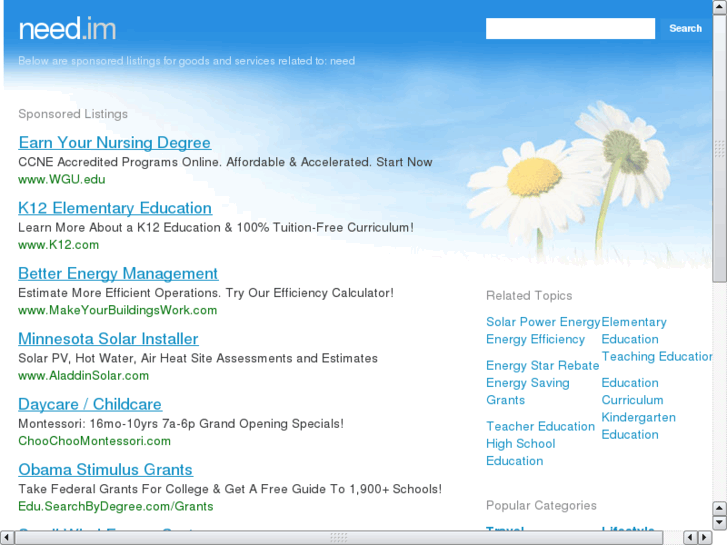Click the Popular Categories heading
Screen dimensions: 727x545
[x=541, y=505]
